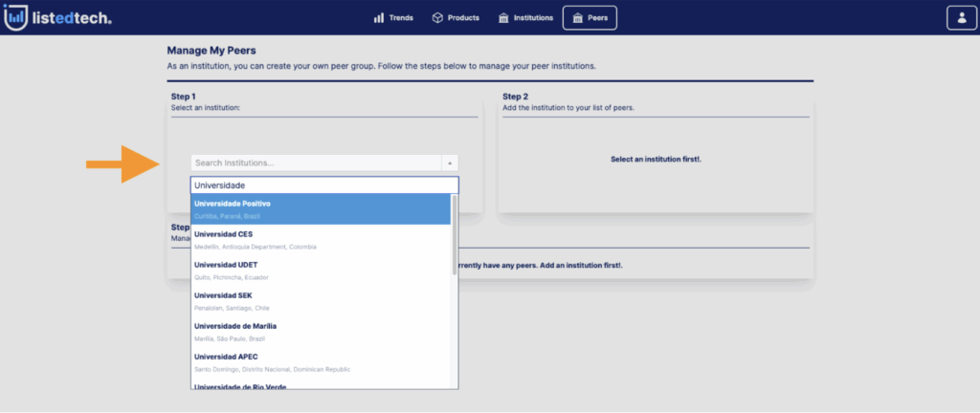Select the Peers tab
Screen dimensions: 980x413
[x=590, y=17]
